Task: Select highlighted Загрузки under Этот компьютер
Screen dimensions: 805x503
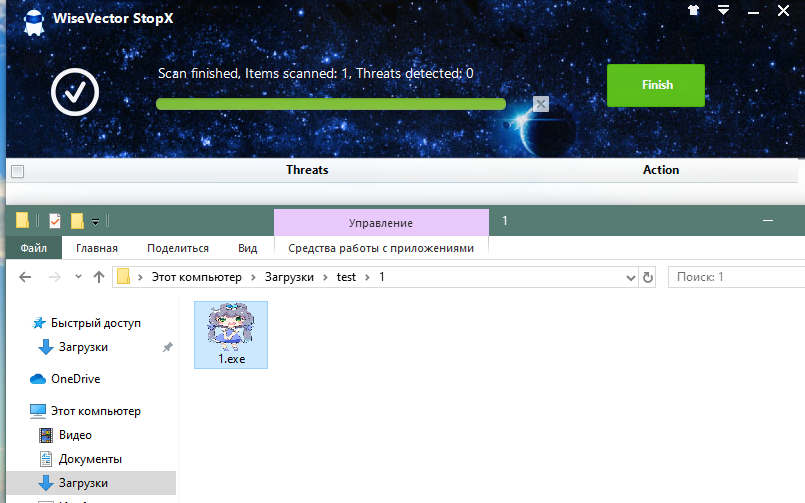Action: 91,483
